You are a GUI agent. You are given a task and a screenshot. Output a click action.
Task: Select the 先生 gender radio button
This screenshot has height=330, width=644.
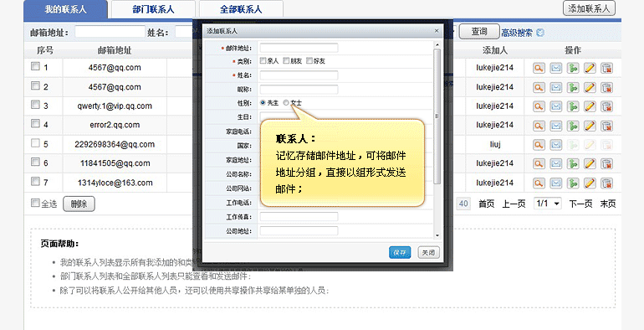263,102
